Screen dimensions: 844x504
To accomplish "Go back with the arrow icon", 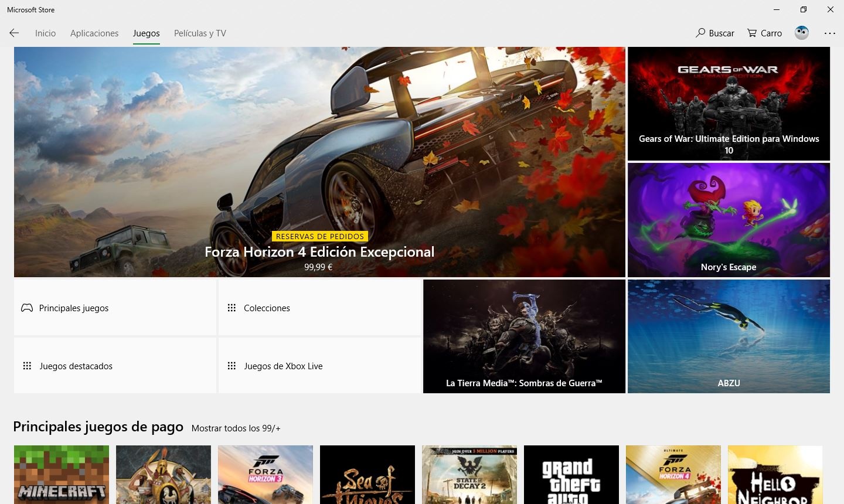I will (15, 33).
